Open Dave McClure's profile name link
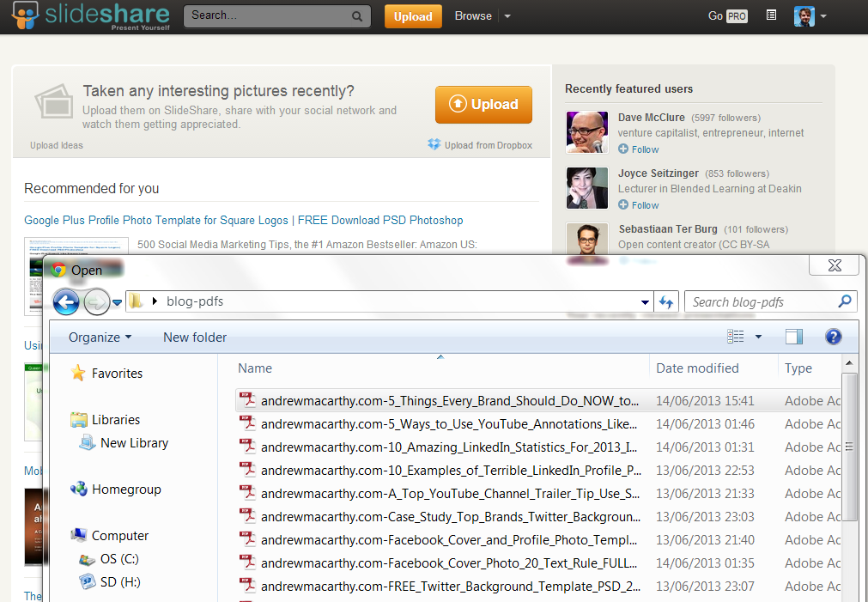The width and height of the screenshot is (868, 602). point(651,118)
